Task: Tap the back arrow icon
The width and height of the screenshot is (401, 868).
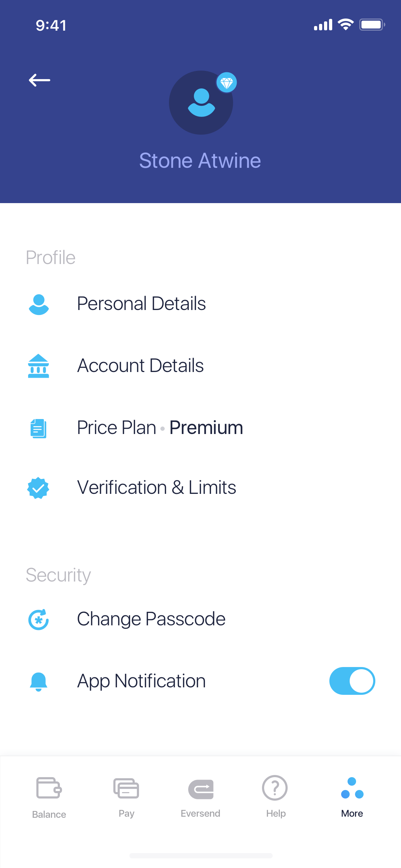Action: click(39, 80)
